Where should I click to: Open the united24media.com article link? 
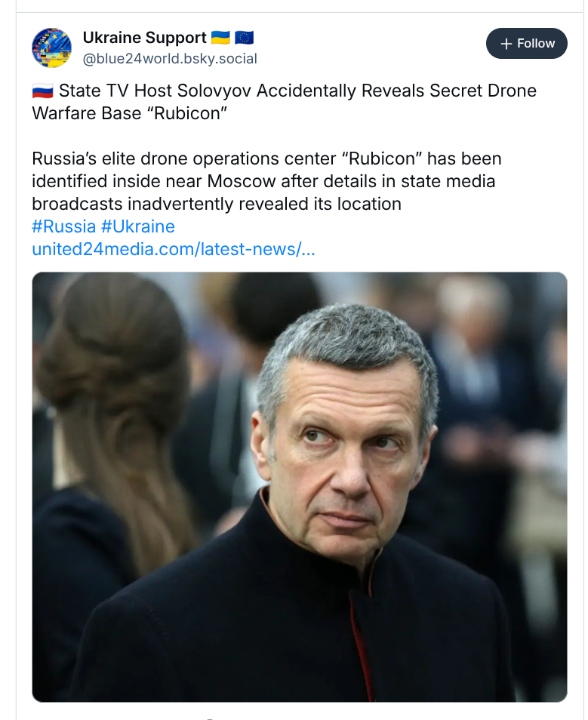pyautogui.click(x=173, y=249)
